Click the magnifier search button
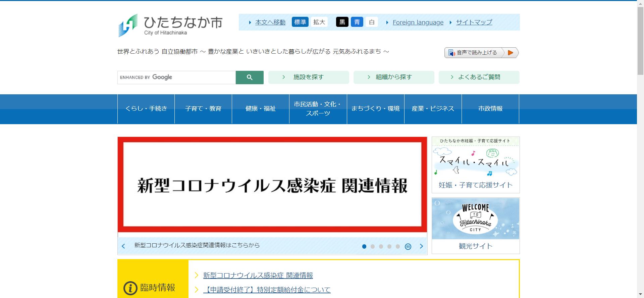The image size is (644, 298). point(250,78)
